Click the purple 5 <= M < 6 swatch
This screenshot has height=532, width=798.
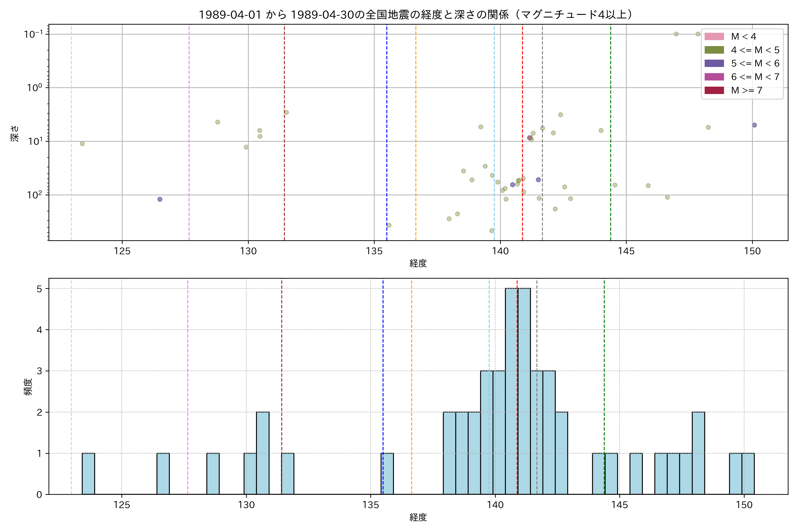click(x=714, y=63)
